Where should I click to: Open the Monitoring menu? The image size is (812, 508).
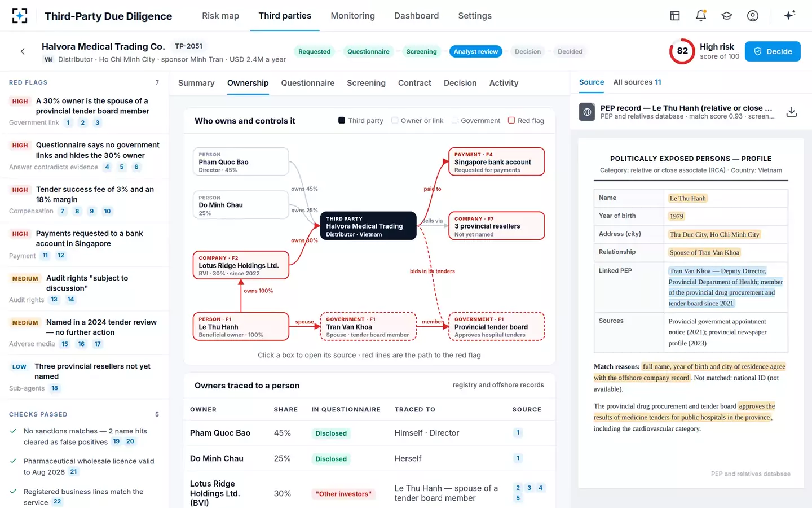pyautogui.click(x=353, y=16)
